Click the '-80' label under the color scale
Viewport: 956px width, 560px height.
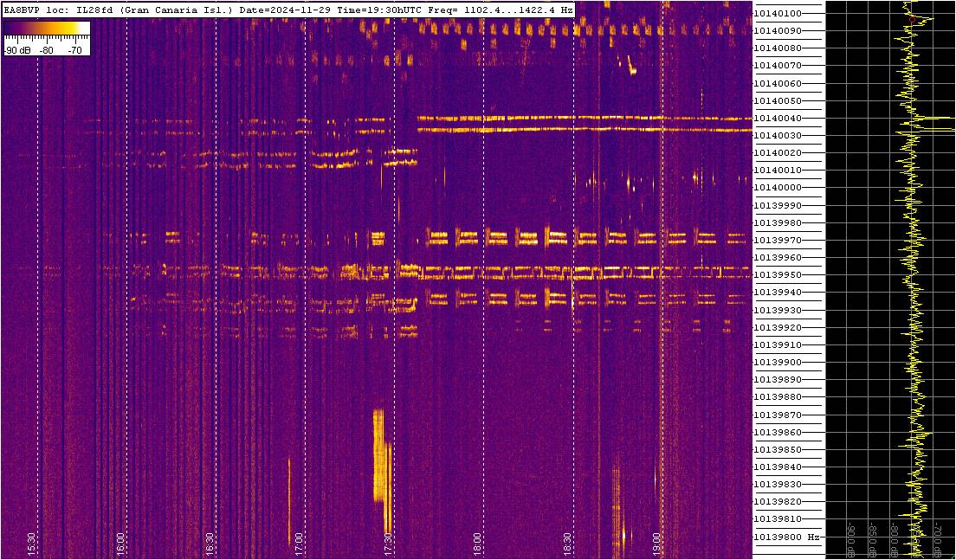click(47, 51)
